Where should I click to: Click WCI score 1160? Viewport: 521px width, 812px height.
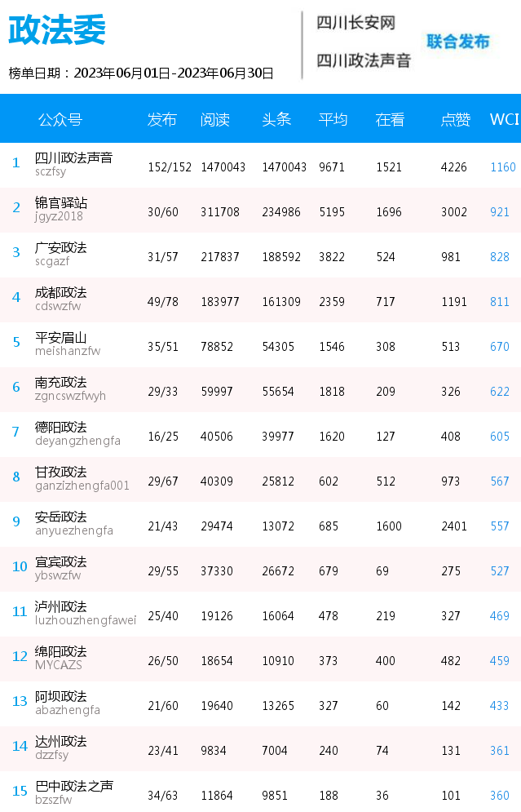[503, 167]
